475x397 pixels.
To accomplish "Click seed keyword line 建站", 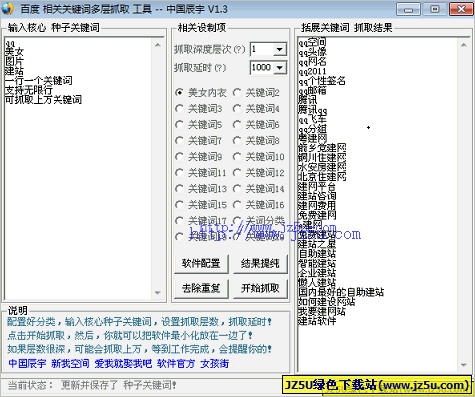I will tap(14, 71).
